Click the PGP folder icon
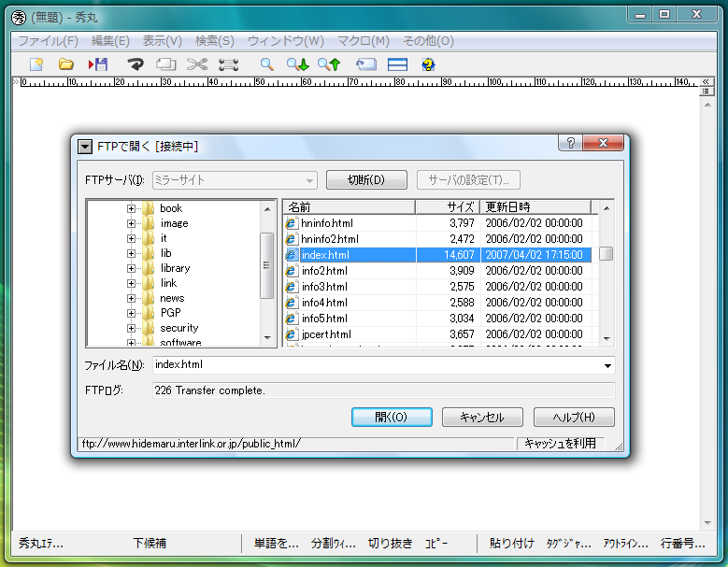The image size is (728, 567). (148, 313)
